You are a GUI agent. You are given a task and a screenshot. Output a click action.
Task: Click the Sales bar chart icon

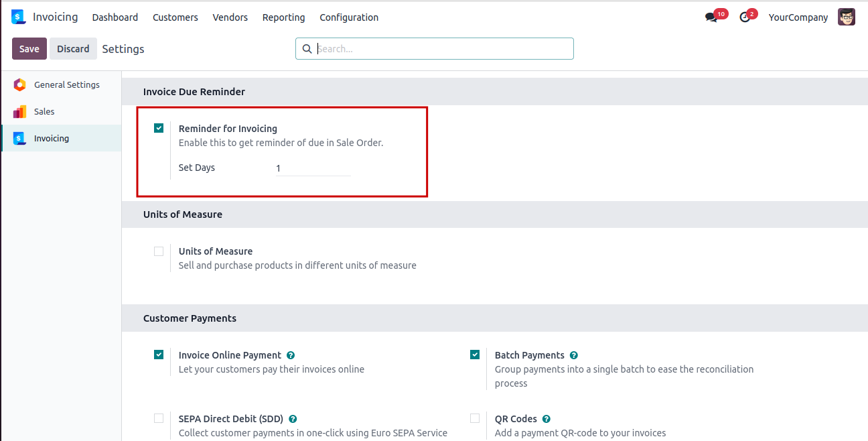coord(19,112)
